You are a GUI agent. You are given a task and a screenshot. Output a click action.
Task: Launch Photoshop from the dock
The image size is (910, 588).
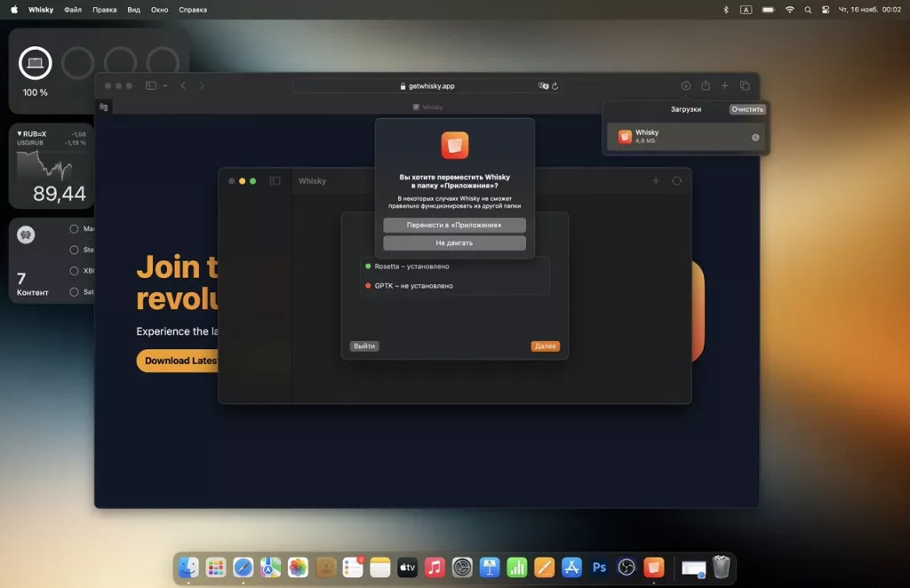click(600, 567)
